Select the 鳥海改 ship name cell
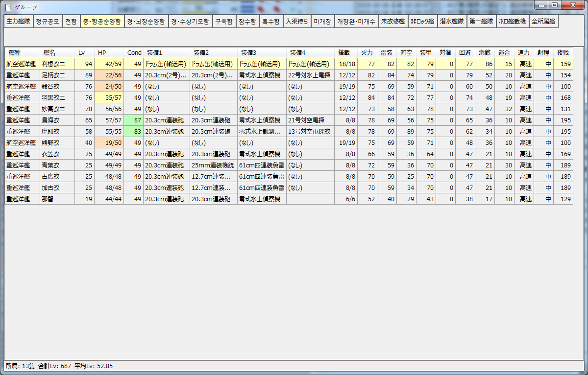This screenshot has height=375, width=588. (57, 120)
